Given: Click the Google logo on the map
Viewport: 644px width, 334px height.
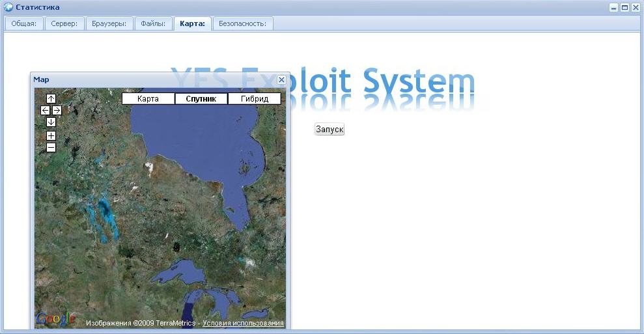Looking at the screenshot, I should pyautogui.click(x=56, y=319).
